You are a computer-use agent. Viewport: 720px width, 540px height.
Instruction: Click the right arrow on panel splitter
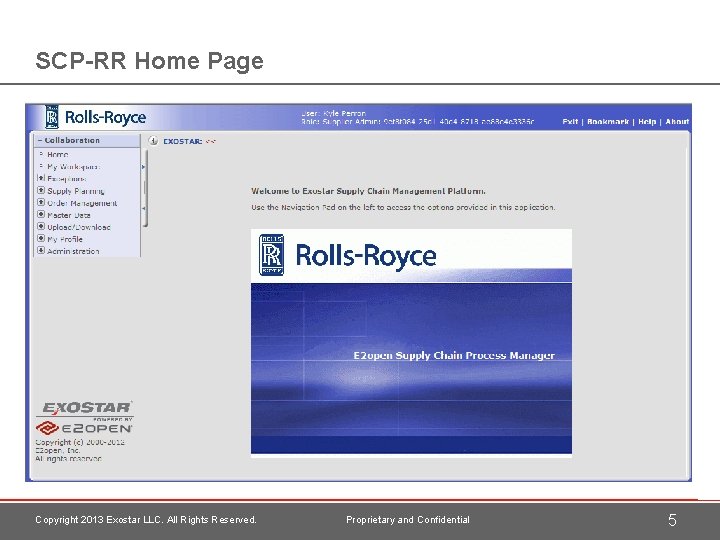click(x=143, y=167)
